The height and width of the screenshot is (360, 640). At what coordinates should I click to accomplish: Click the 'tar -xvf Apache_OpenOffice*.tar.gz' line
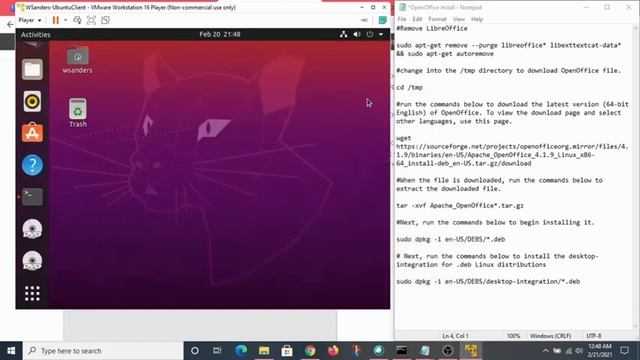(460, 205)
